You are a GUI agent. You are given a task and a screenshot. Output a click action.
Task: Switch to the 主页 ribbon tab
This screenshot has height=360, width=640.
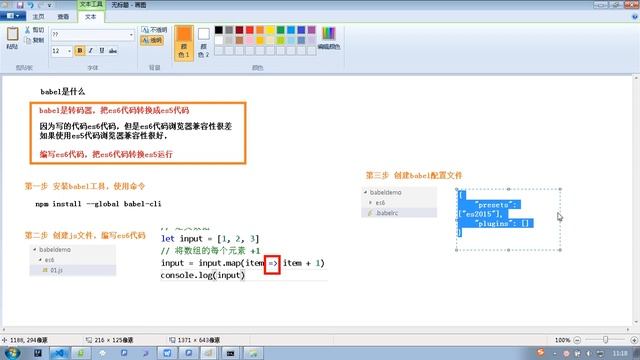click(38, 16)
